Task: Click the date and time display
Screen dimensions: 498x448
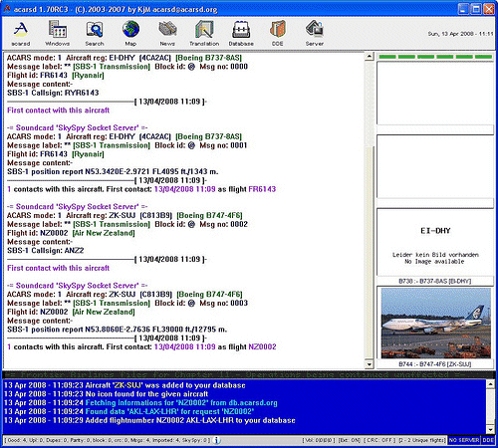Action: click(x=460, y=34)
